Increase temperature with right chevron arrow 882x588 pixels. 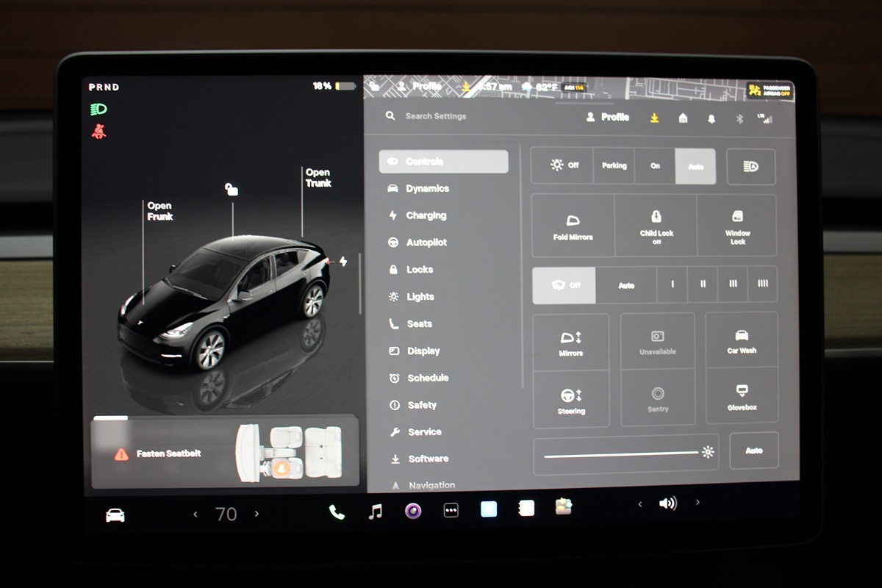(x=257, y=514)
